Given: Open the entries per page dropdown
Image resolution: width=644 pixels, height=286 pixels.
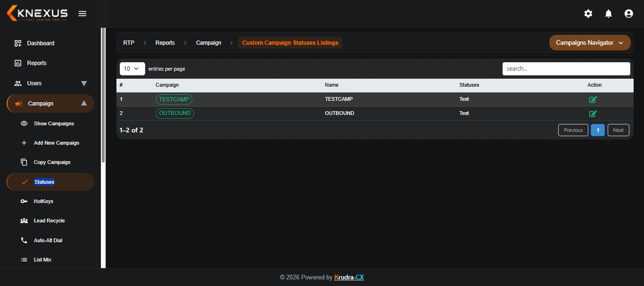Looking at the screenshot, I should (132, 69).
